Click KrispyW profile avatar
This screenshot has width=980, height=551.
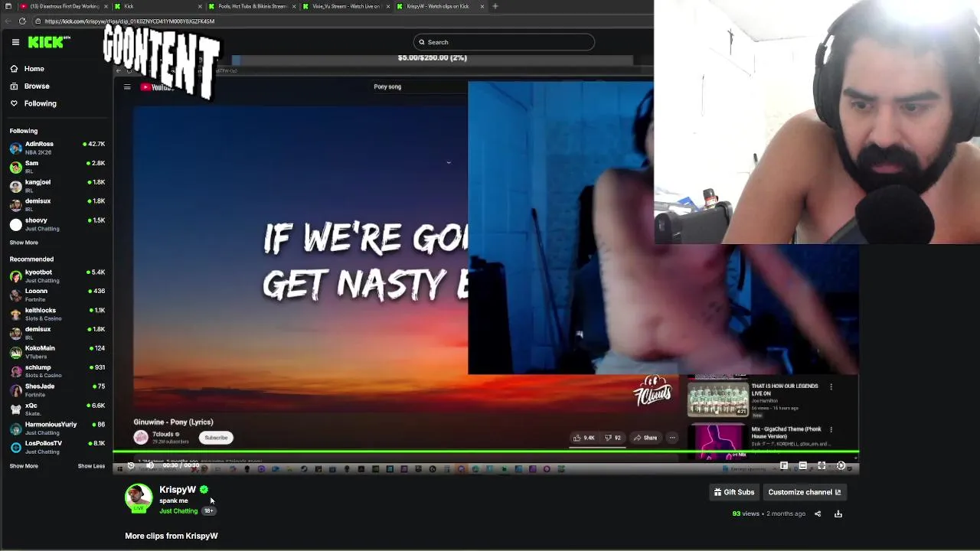[139, 498]
